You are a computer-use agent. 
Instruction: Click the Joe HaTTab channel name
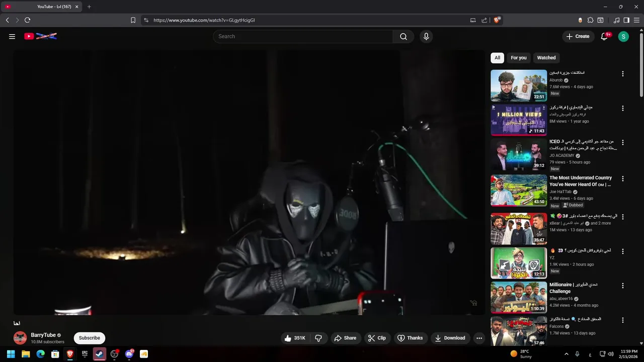coord(560,192)
